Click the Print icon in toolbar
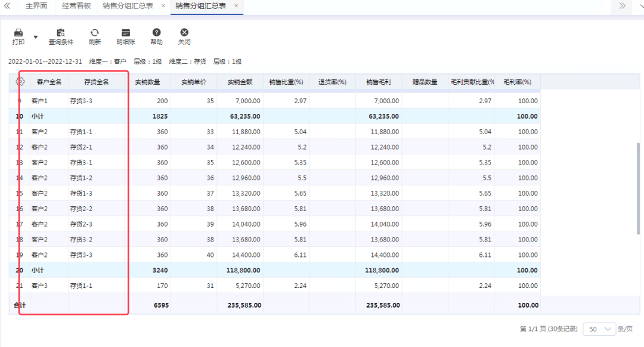This screenshot has width=644, height=347. click(18, 33)
